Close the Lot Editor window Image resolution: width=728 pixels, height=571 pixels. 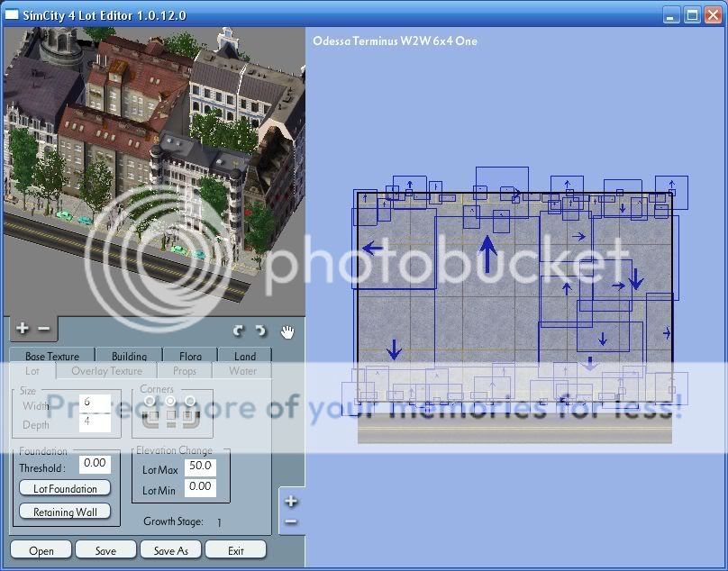pyautogui.click(x=713, y=15)
